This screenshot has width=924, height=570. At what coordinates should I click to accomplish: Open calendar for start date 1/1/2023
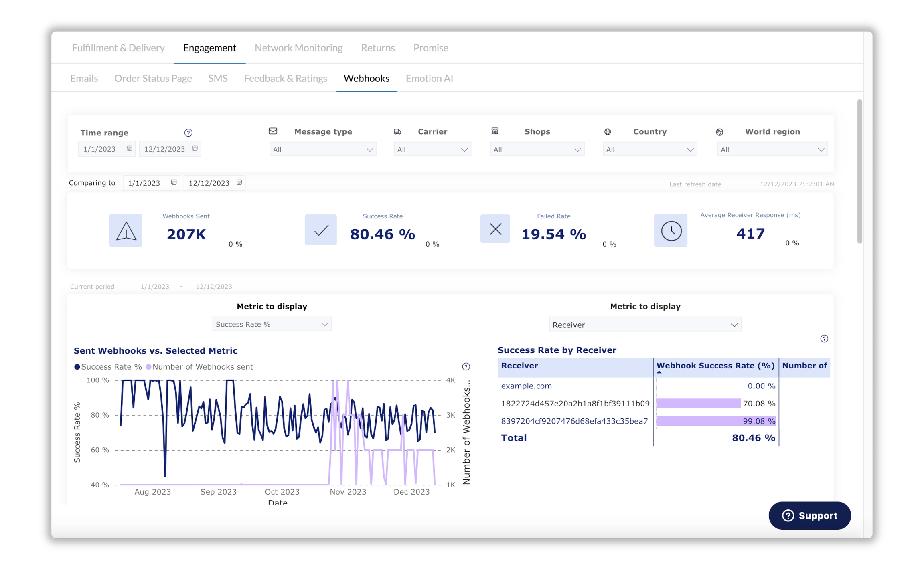pyautogui.click(x=129, y=148)
